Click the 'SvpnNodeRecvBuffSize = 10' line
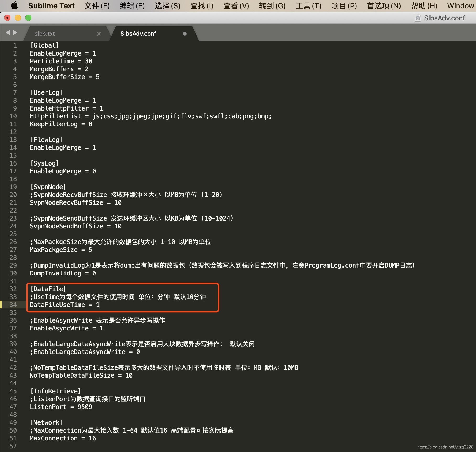Screen dimensions: 476x452 coord(75,202)
